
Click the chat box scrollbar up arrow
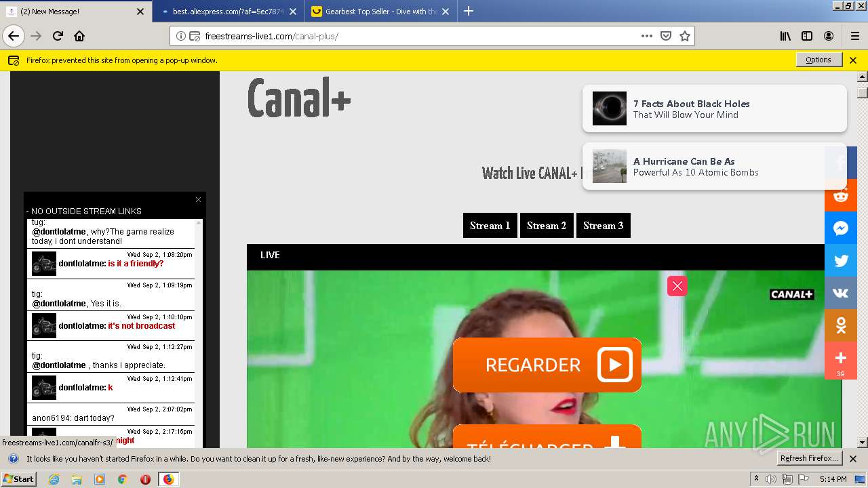tap(199, 222)
